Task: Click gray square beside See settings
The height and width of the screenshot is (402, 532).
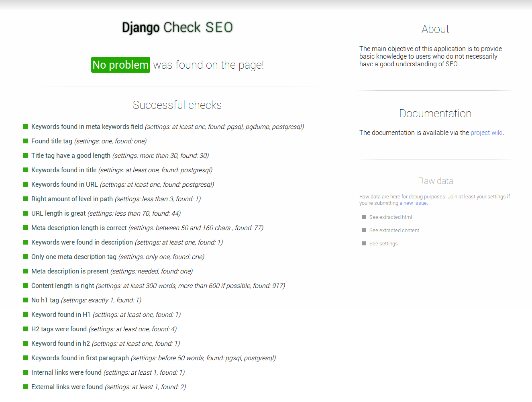Action: 364,243
